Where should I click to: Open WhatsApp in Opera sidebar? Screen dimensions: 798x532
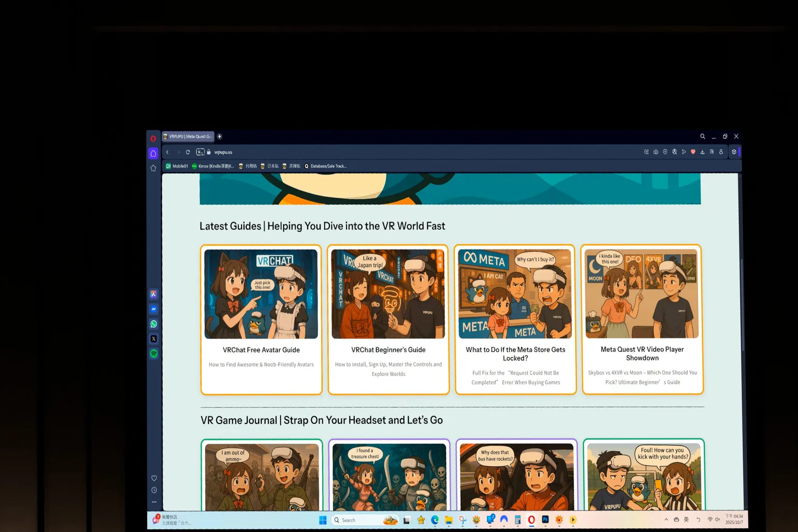(x=154, y=324)
